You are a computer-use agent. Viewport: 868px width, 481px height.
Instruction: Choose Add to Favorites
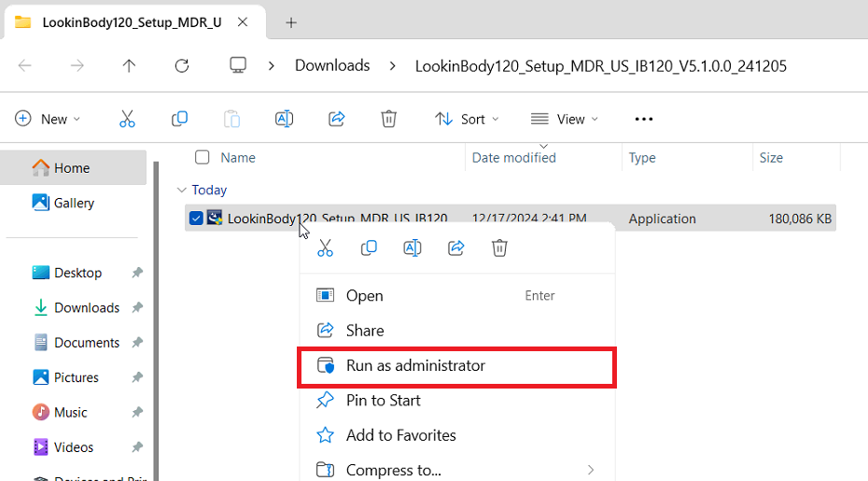pos(456,435)
